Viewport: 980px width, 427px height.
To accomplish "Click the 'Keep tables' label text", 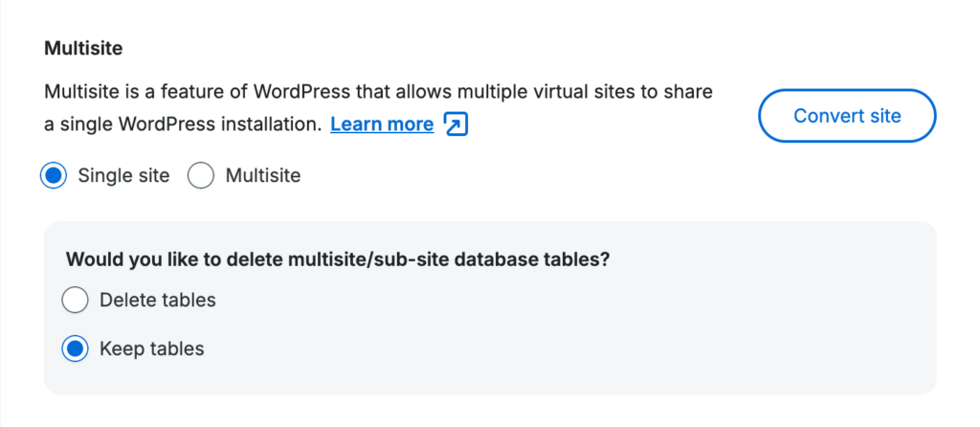I will coord(152,349).
